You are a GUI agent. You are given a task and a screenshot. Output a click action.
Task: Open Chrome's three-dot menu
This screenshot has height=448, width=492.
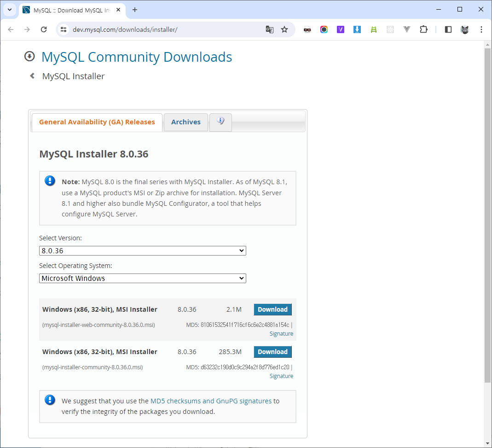(x=481, y=29)
